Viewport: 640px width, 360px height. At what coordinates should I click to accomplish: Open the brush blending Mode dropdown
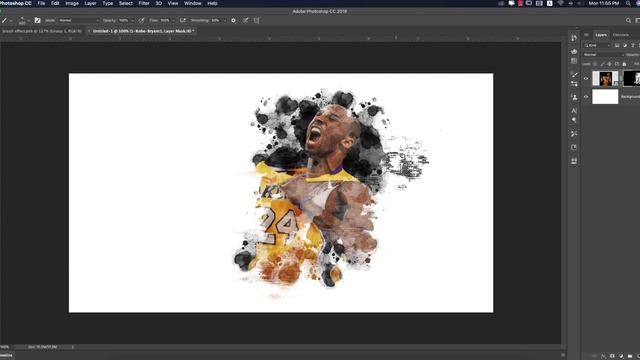(x=78, y=20)
